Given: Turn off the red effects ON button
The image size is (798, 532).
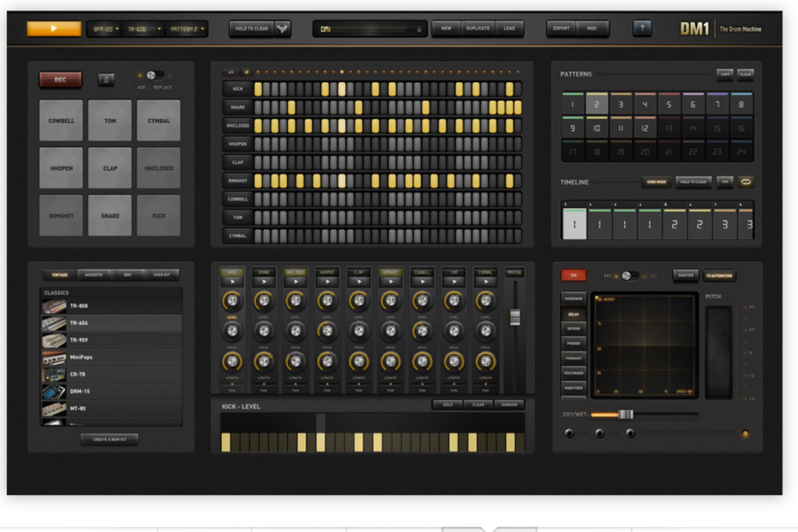Looking at the screenshot, I should (573, 275).
